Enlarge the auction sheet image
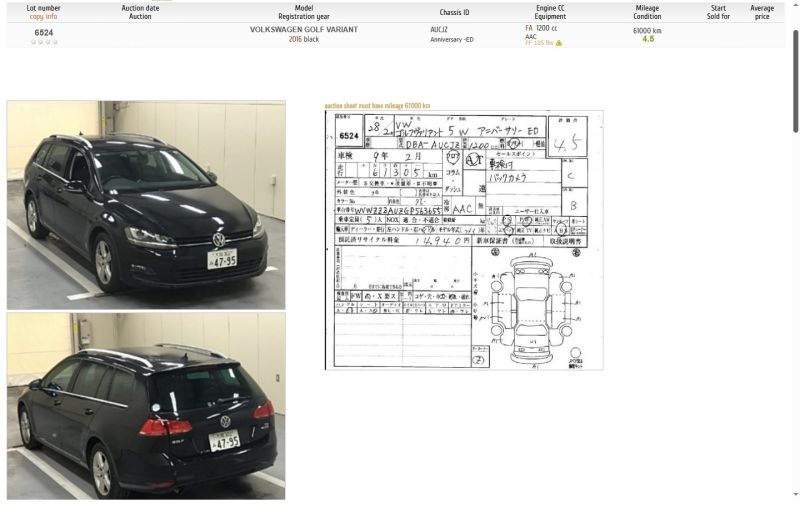 [464, 240]
